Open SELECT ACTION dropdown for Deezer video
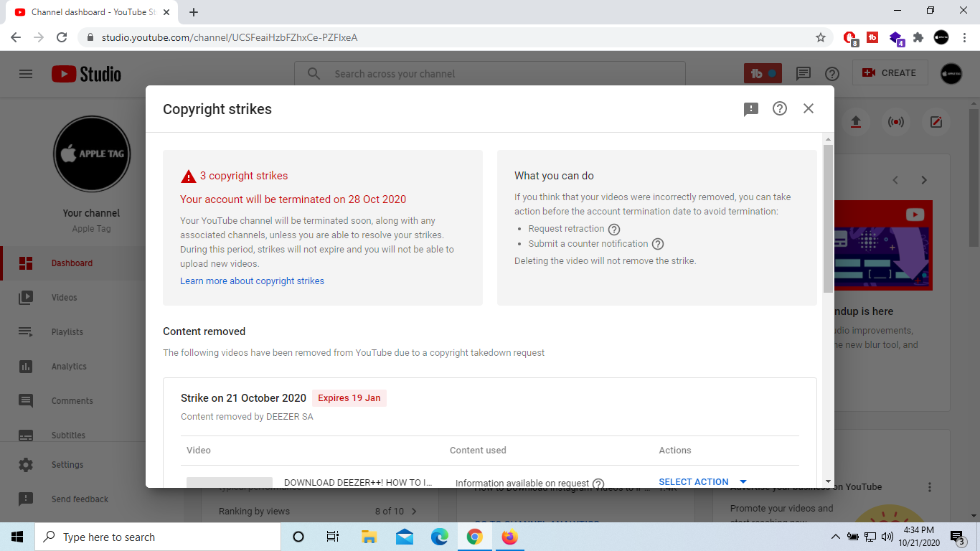This screenshot has height=551, width=980. point(703,481)
